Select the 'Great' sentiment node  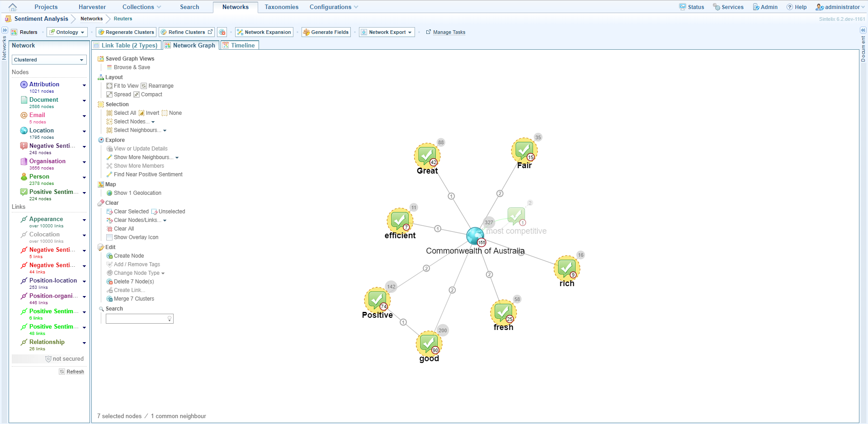tap(427, 155)
